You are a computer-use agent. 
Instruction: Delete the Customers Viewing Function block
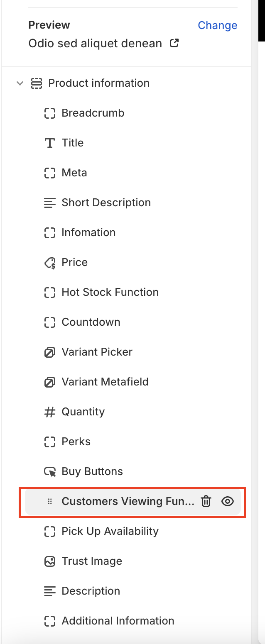coord(206,501)
